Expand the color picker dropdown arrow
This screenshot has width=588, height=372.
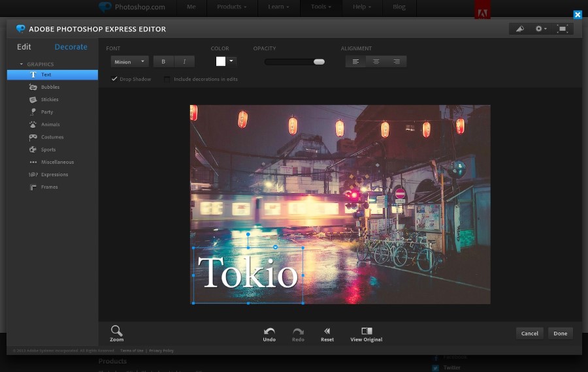[x=231, y=61]
